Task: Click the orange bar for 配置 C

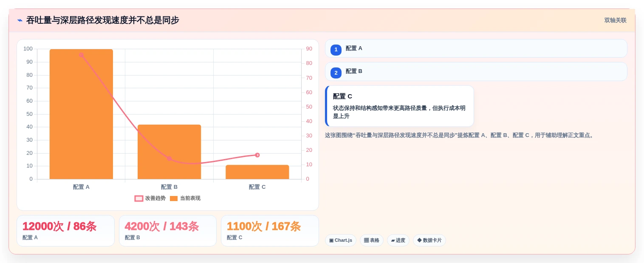Action: (257, 172)
